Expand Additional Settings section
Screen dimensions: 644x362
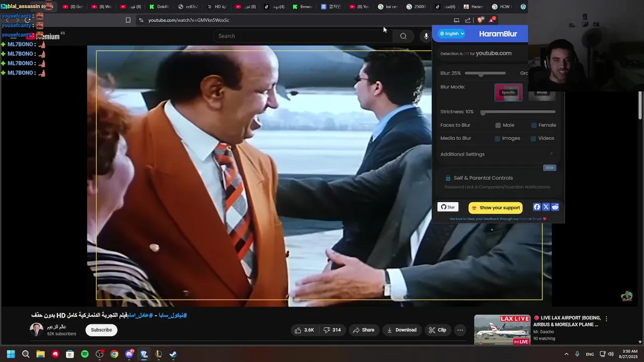click(497, 154)
